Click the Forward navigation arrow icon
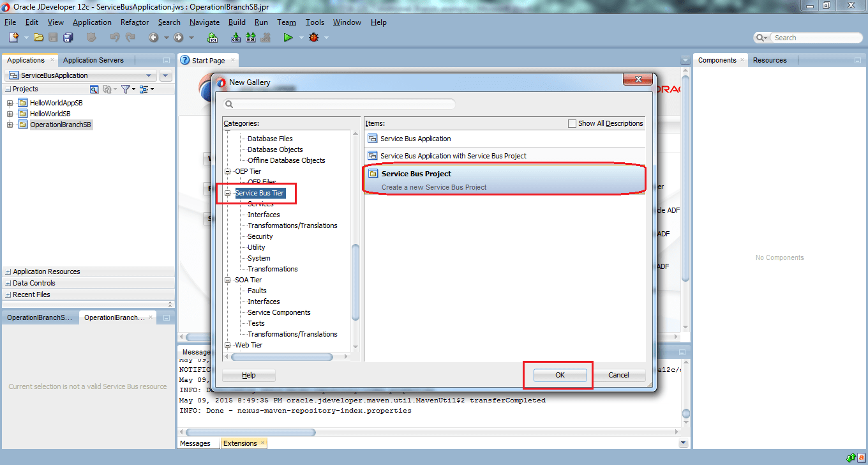Screen dimensions: 868x465 pos(177,37)
